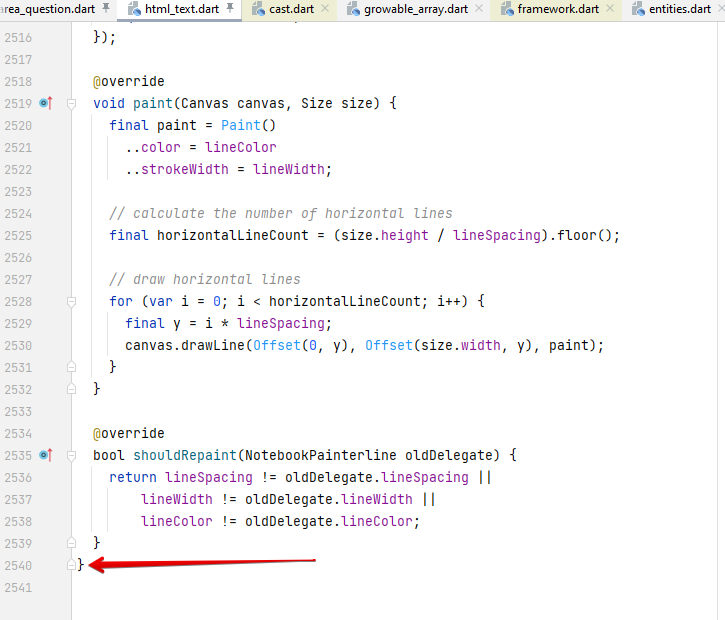Open the growable_array.dart tab
Viewport: 725px width, 620px height.
[416, 9]
